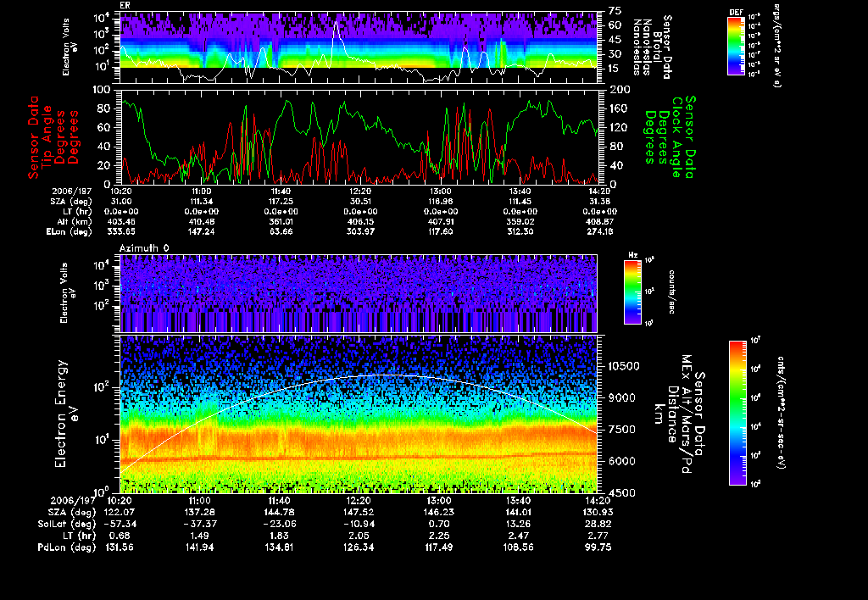Click the altitude value 403.46
868x600 pixels.
coord(121,221)
